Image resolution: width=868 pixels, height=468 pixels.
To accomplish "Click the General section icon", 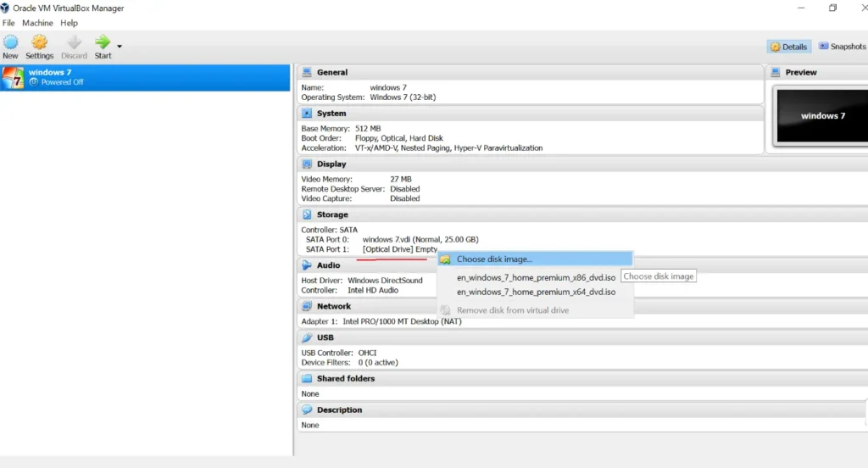I will pos(307,72).
